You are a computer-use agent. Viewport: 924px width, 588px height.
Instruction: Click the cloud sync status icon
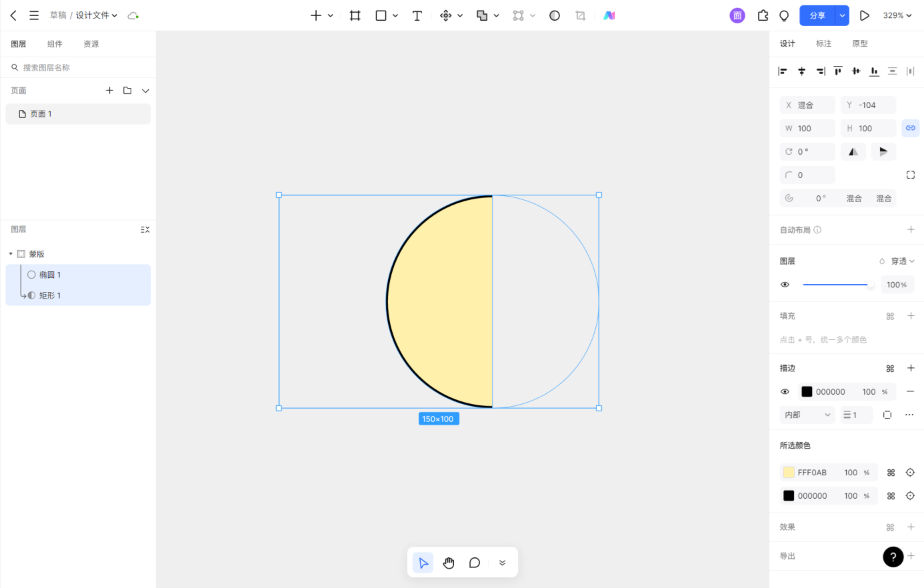coord(133,15)
